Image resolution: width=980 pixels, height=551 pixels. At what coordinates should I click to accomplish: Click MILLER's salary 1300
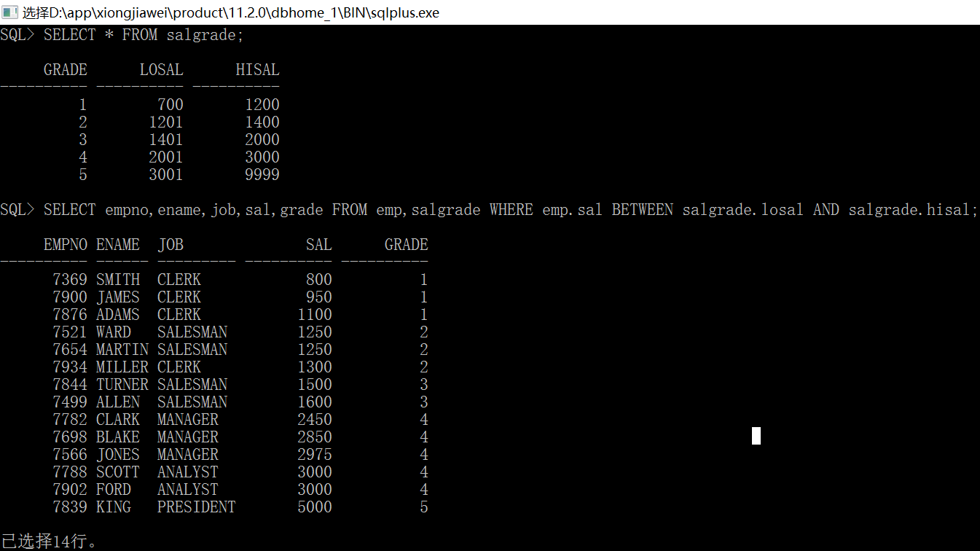(314, 367)
